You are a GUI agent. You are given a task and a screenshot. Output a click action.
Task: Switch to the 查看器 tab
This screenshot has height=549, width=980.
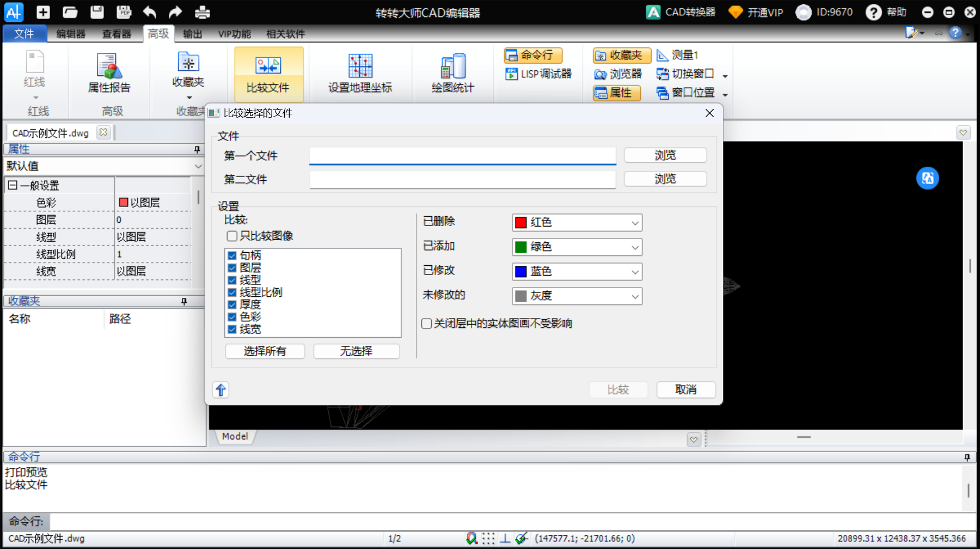pyautogui.click(x=117, y=34)
